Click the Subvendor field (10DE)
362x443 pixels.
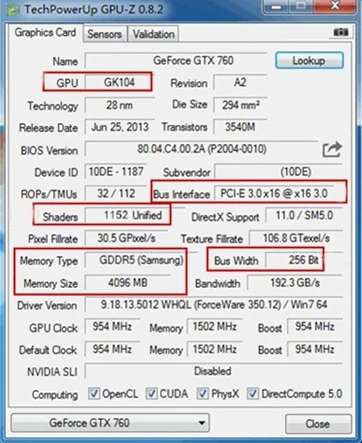click(x=279, y=172)
